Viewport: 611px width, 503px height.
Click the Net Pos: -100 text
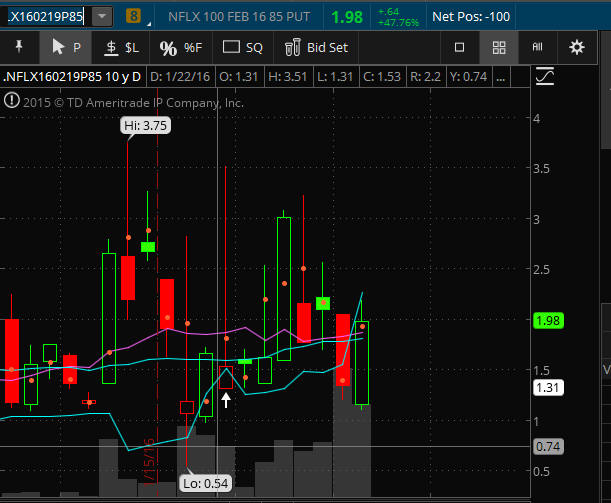[x=471, y=17]
